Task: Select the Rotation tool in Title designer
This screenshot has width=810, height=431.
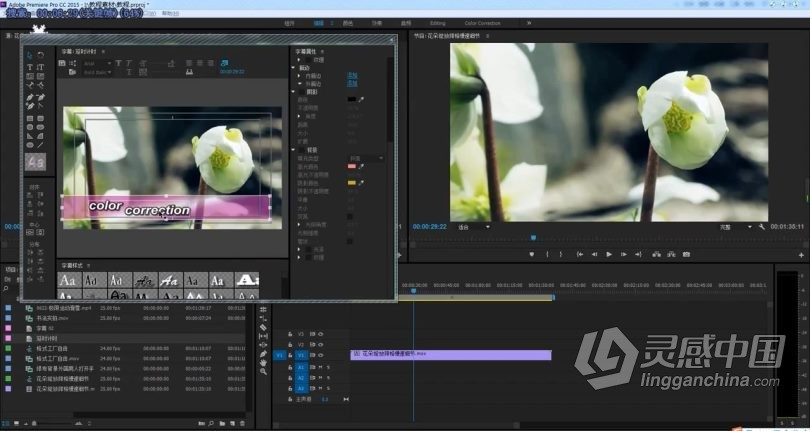Action: (41, 55)
